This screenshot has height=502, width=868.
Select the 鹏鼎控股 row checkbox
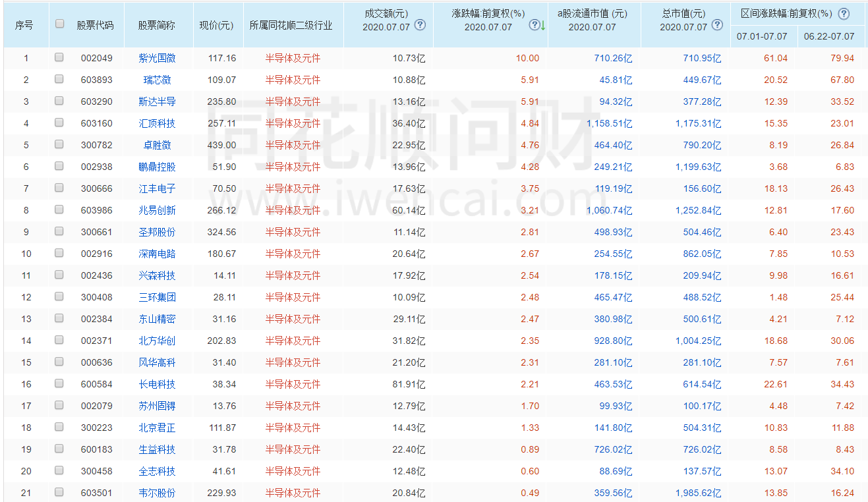(59, 166)
